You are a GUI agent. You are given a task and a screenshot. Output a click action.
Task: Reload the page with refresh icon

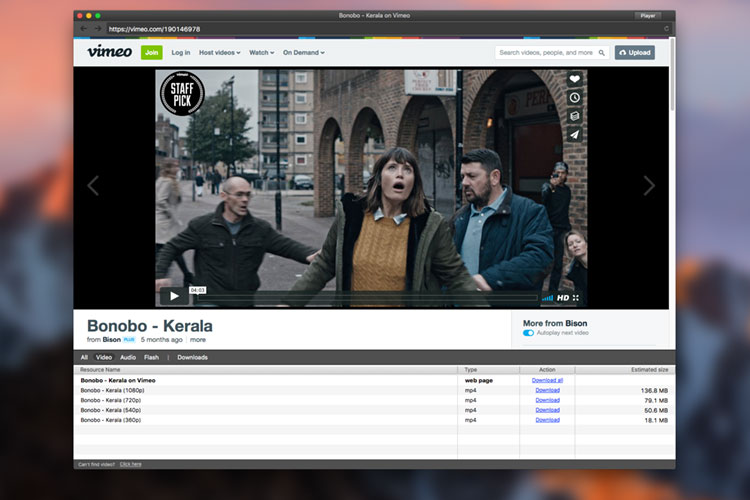(x=666, y=29)
